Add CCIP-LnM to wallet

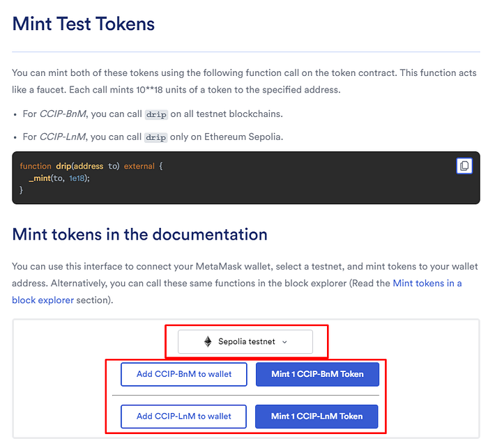coord(183,416)
